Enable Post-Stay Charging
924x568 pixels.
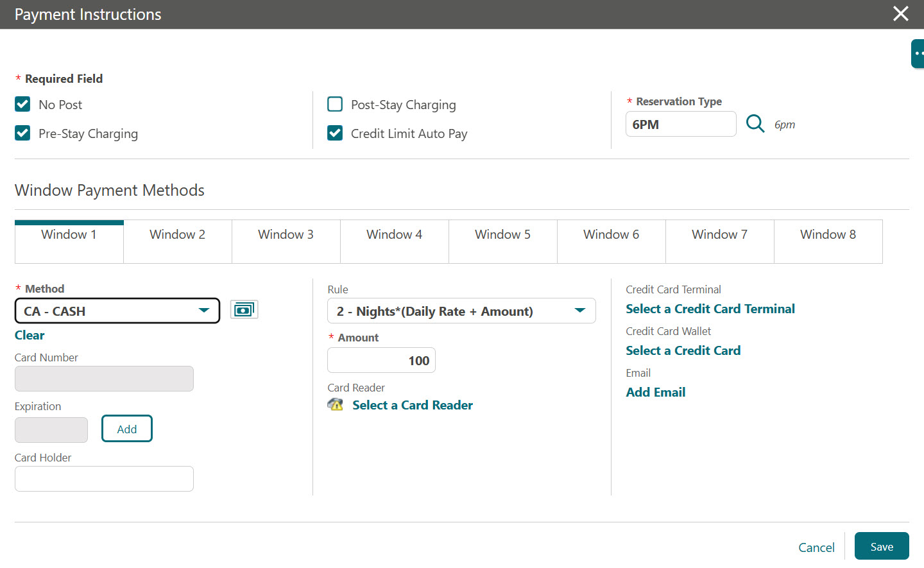click(x=334, y=104)
